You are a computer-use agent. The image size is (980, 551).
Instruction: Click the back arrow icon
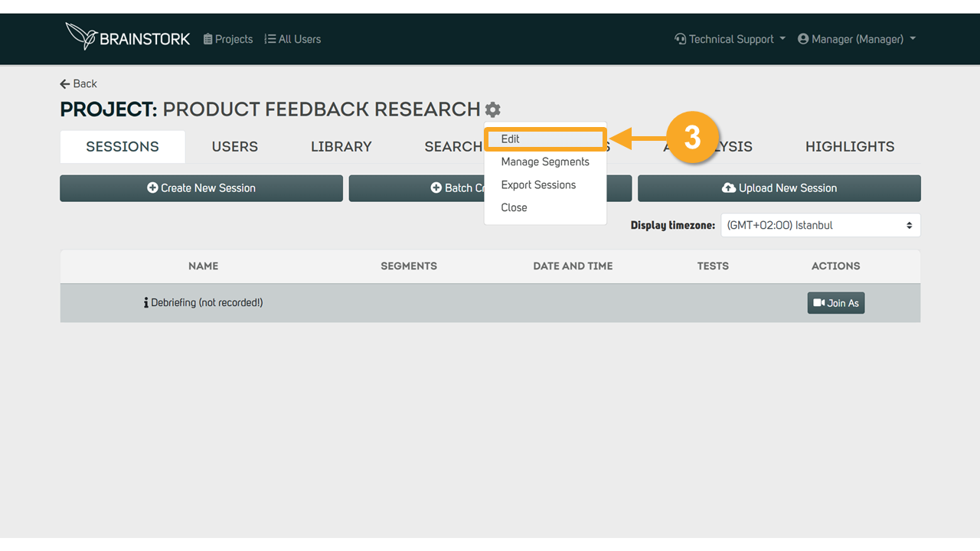point(65,84)
